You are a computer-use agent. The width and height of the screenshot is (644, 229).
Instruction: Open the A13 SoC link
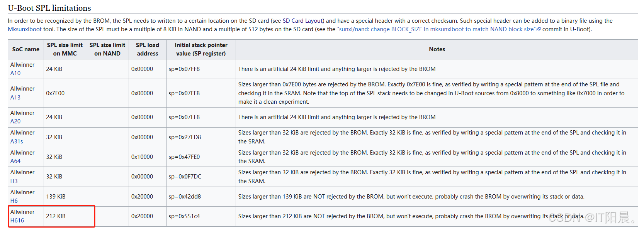pos(15,98)
